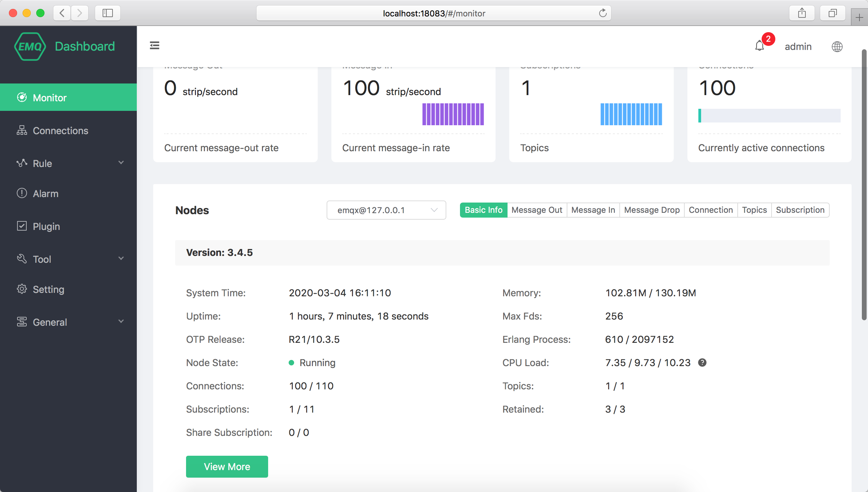
Task: Collapse the sidebar with hamburger icon
Action: (154, 46)
